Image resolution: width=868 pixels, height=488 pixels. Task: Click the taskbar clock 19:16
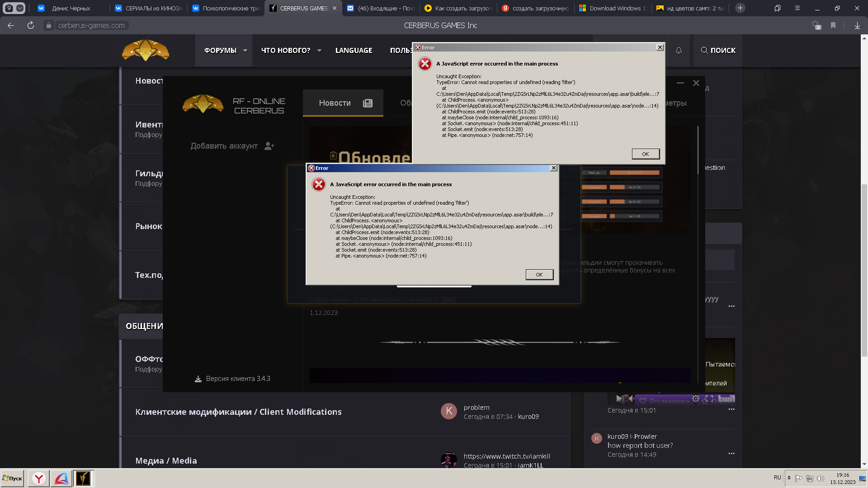(843, 475)
